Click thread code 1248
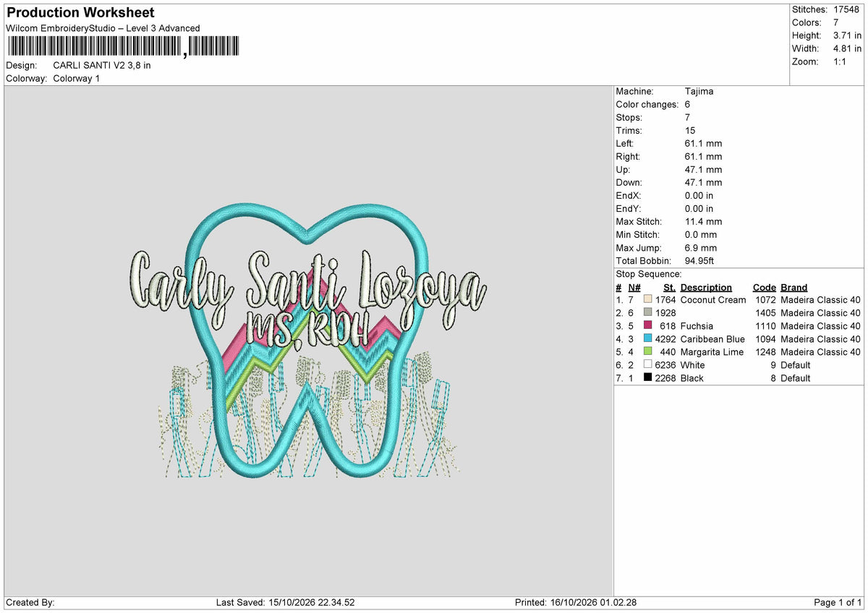The height and width of the screenshot is (613, 868). [765, 351]
